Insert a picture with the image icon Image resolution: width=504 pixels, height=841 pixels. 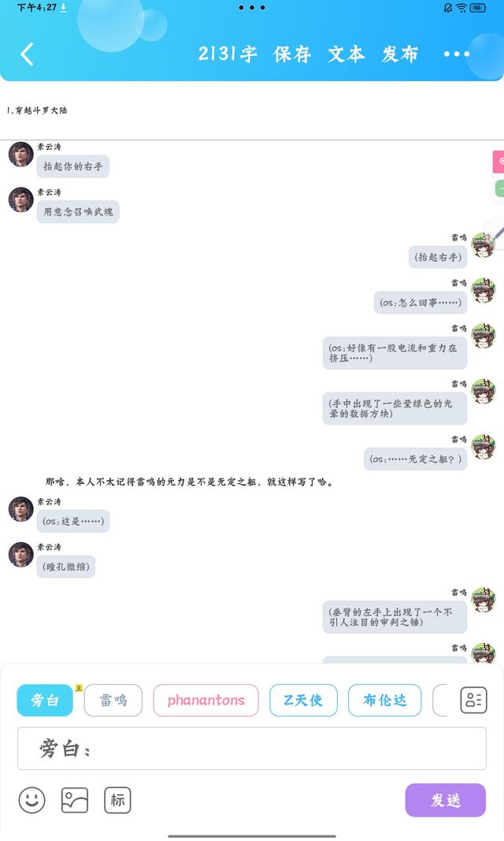(75, 800)
